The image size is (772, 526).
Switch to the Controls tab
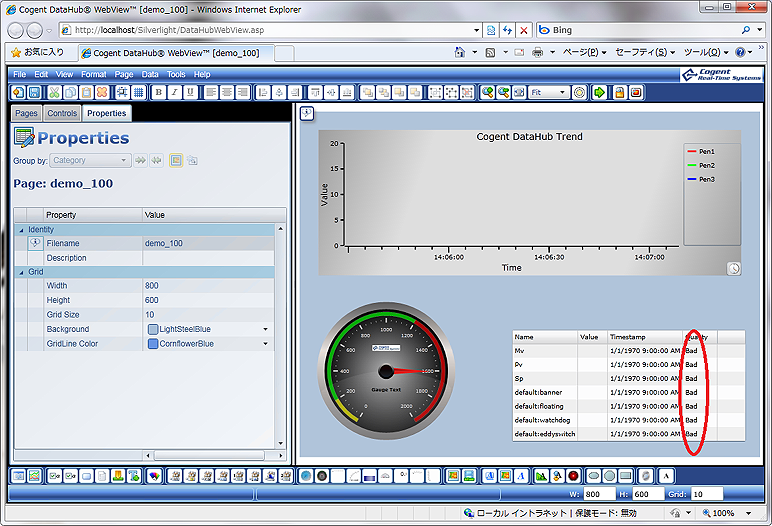[62, 113]
